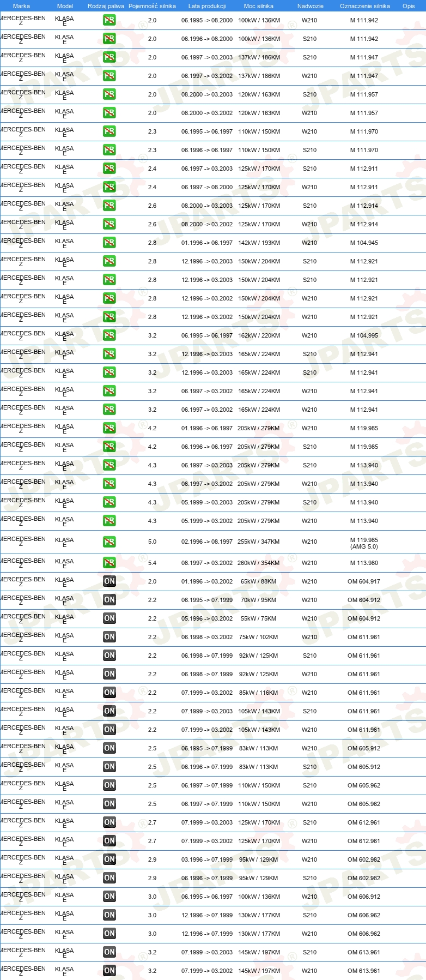Click petrol icon in M 111.942 W210 row
The image size is (426, 980).
(109, 21)
